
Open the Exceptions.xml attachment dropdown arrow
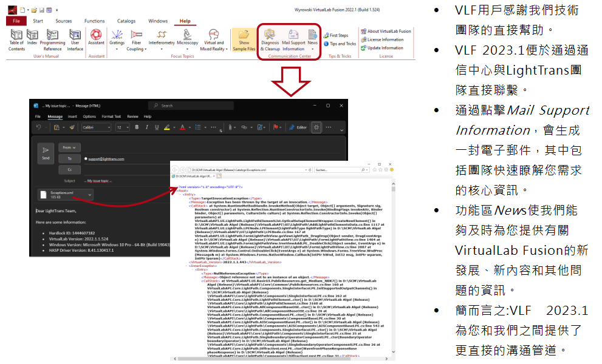pos(89,195)
